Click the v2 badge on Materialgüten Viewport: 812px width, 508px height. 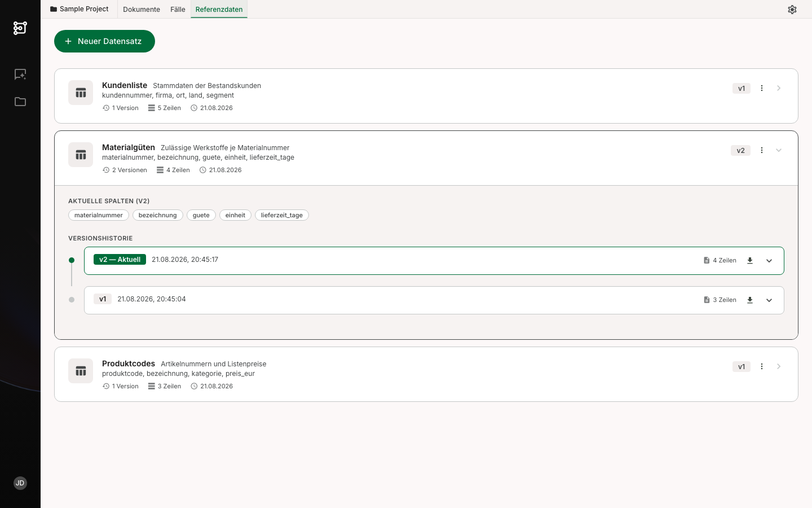point(740,150)
